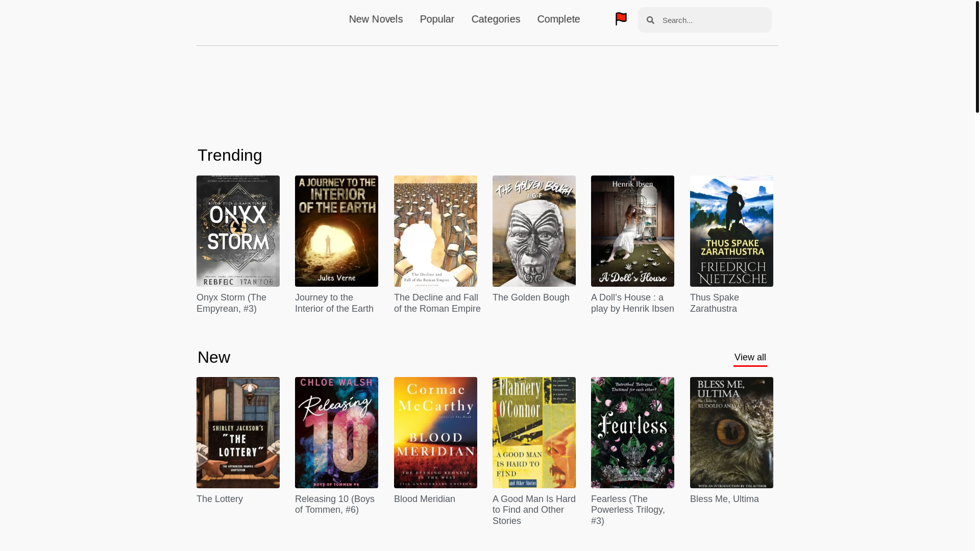Click A Doll's House play title link
This screenshot has height=551, width=980.
coord(632,303)
